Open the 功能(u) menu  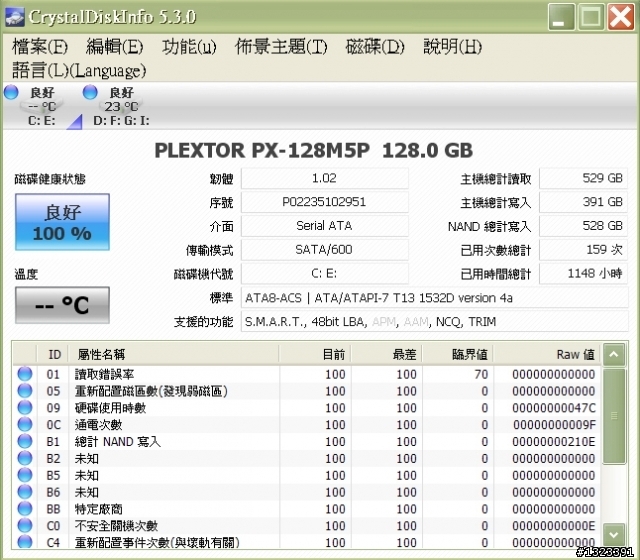[x=189, y=47]
